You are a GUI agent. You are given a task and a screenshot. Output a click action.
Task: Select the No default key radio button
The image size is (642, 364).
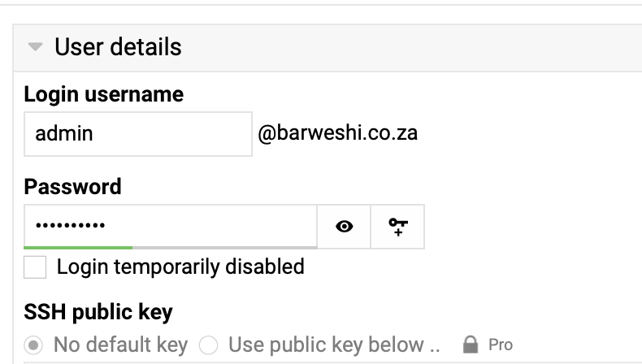(34, 345)
